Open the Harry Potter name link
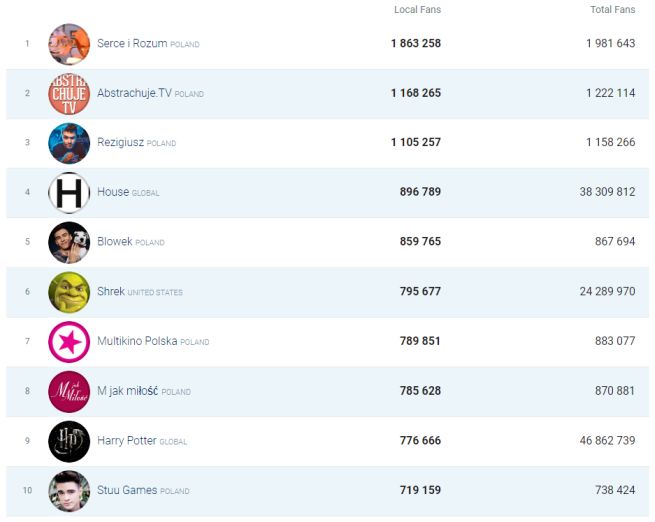Viewport: 655px width, 522px height. pos(127,441)
